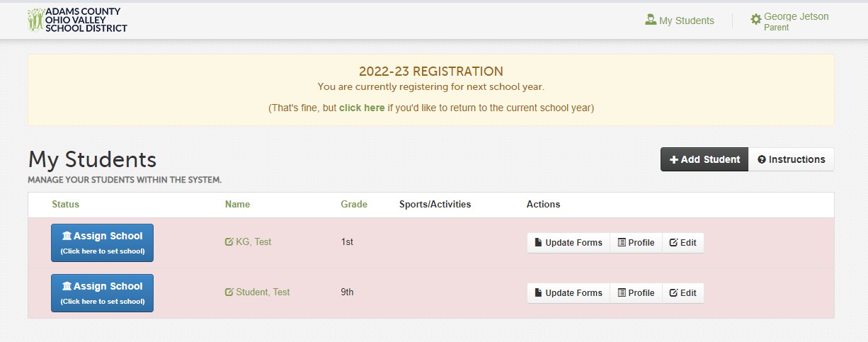
Task: Click the My Students person icon
Action: pyautogui.click(x=651, y=20)
